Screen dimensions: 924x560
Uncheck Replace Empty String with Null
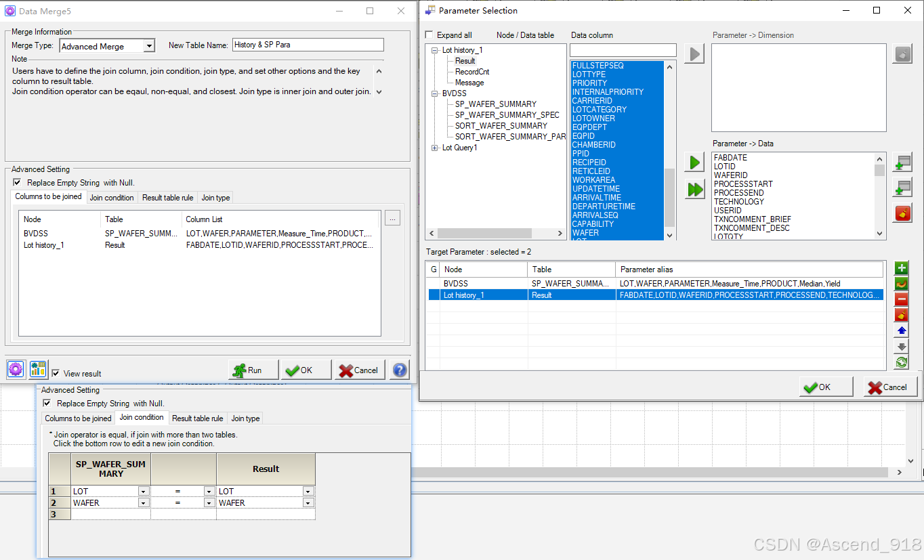17,182
